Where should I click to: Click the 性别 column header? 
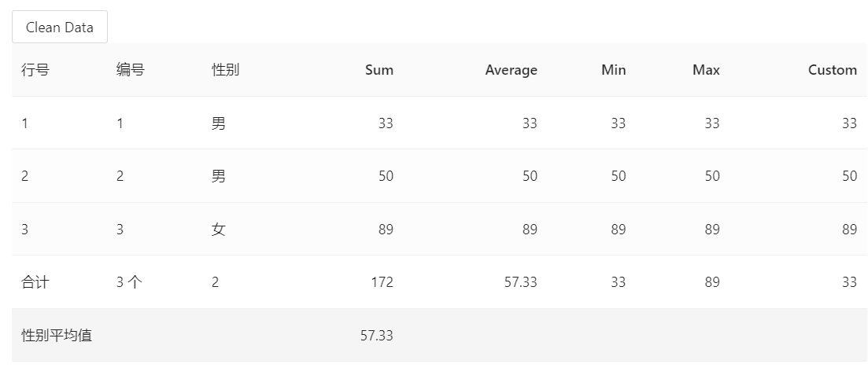(x=226, y=70)
